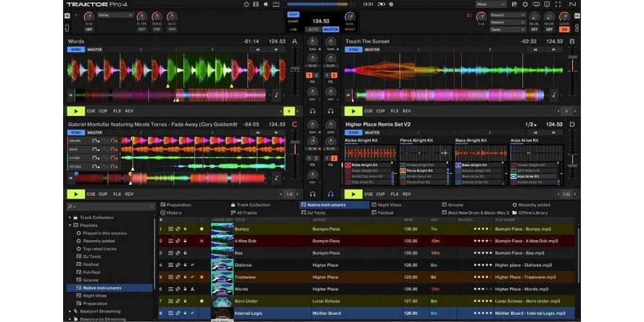Increase Deck A loop size arrow

pyautogui.click(x=298, y=111)
